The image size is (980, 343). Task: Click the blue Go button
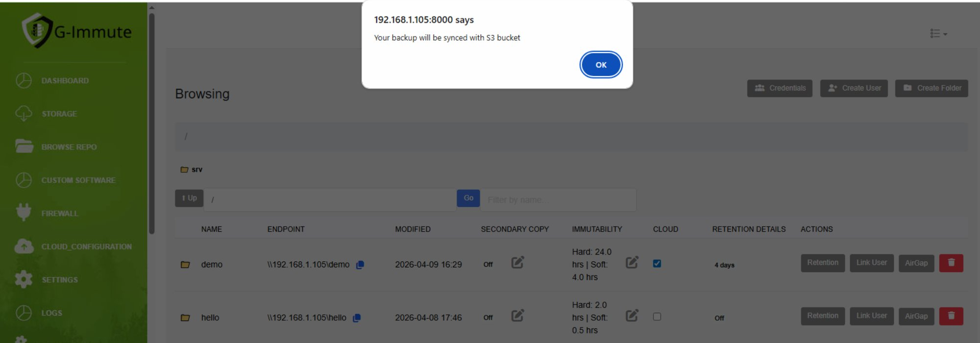coord(468,198)
